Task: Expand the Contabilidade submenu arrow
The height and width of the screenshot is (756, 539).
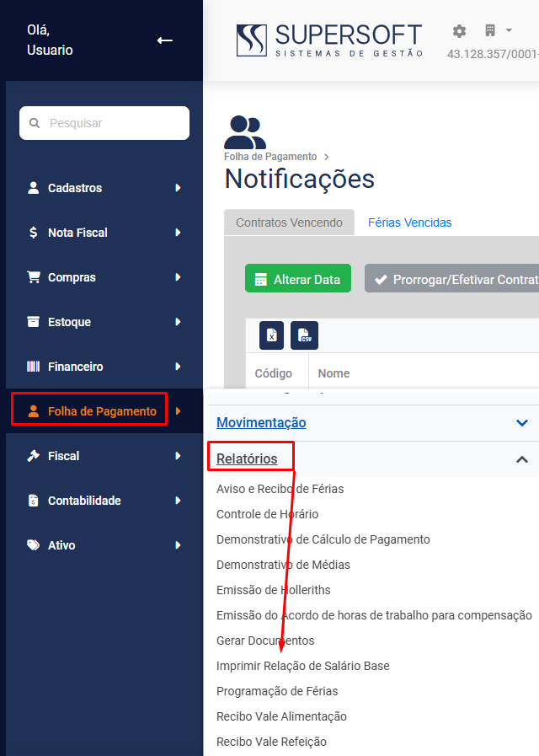Action: pos(178,501)
